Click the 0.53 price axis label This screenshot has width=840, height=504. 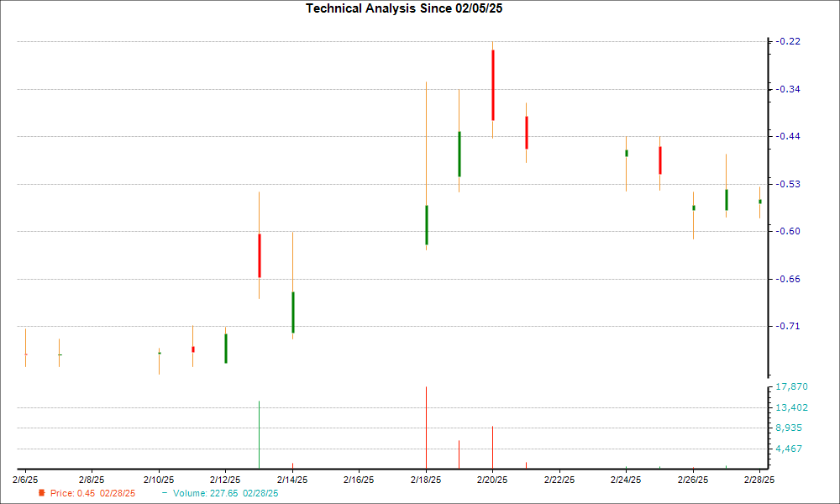pos(790,184)
